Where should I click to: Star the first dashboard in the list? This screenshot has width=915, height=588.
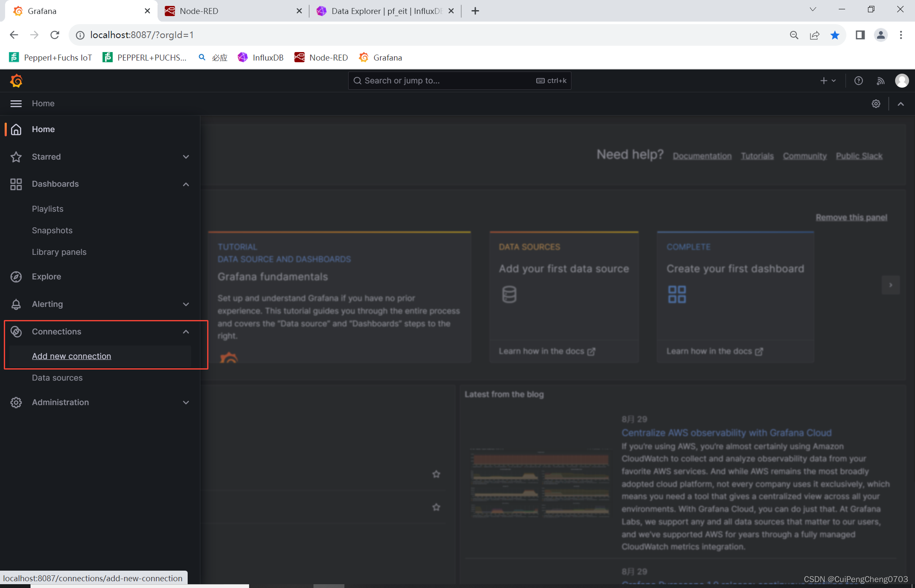(x=436, y=474)
